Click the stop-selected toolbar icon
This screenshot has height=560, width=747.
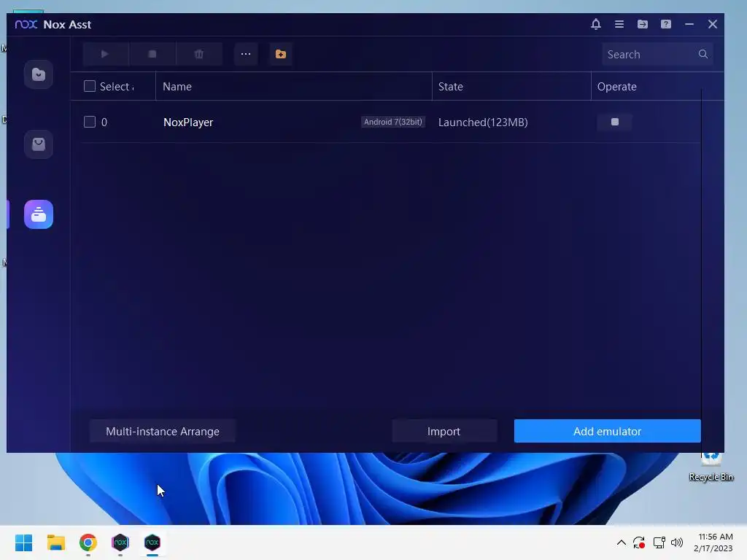coord(152,54)
